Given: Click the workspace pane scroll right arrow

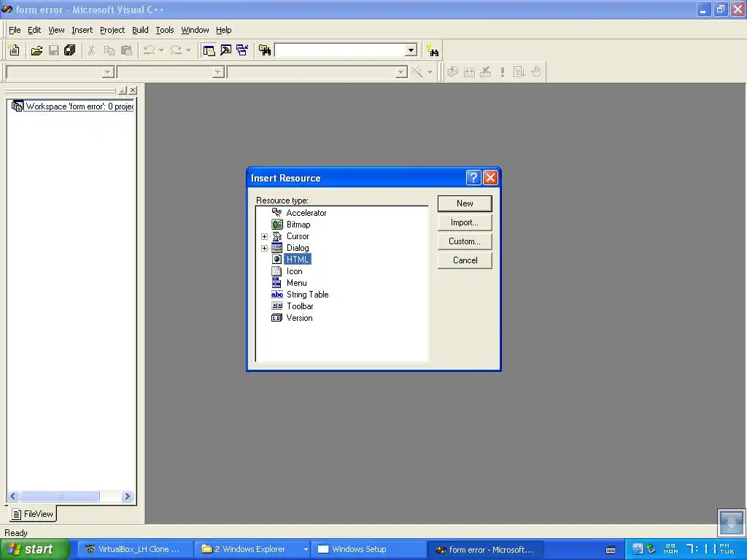Looking at the screenshot, I should pyautogui.click(x=127, y=496).
